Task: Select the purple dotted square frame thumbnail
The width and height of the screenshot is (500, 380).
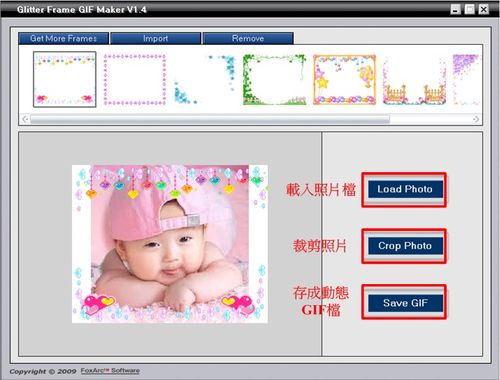Action: (x=135, y=80)
